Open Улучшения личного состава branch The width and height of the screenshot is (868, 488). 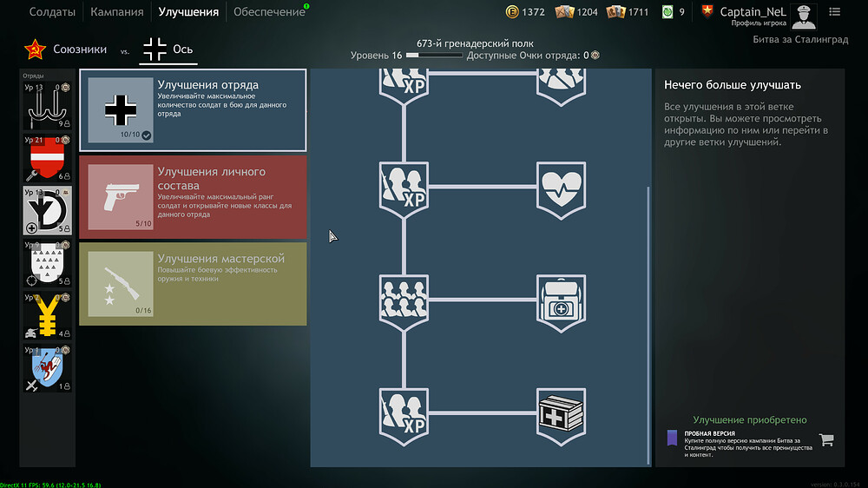click(193, 197)
